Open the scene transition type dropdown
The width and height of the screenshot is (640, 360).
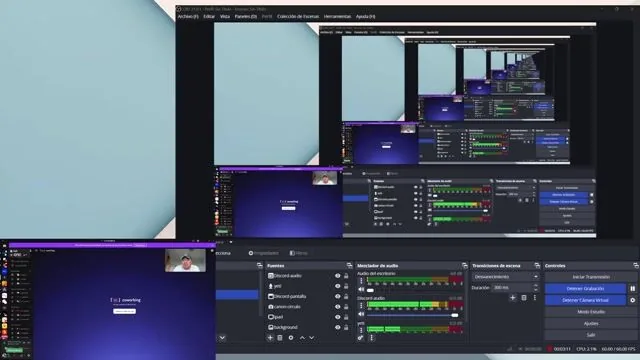[x=505, y=277]
